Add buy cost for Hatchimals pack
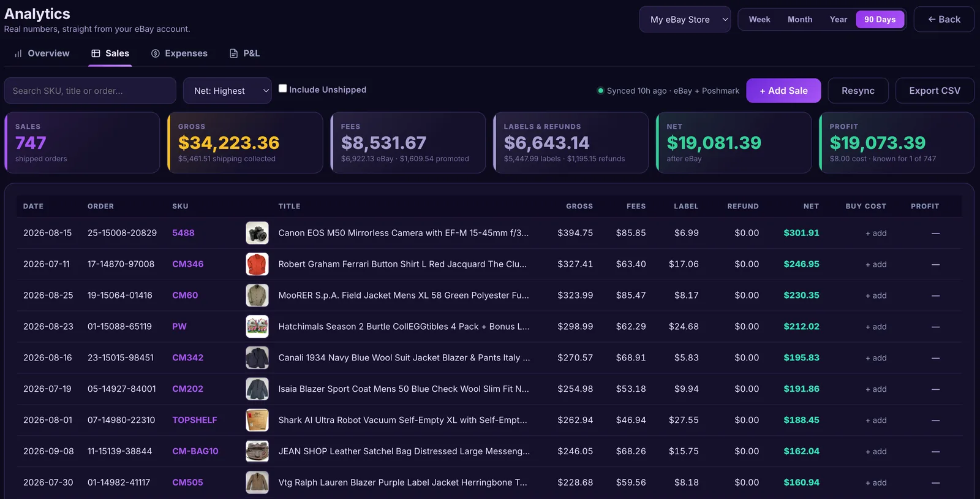980x499 pixels. click(876, 327)
